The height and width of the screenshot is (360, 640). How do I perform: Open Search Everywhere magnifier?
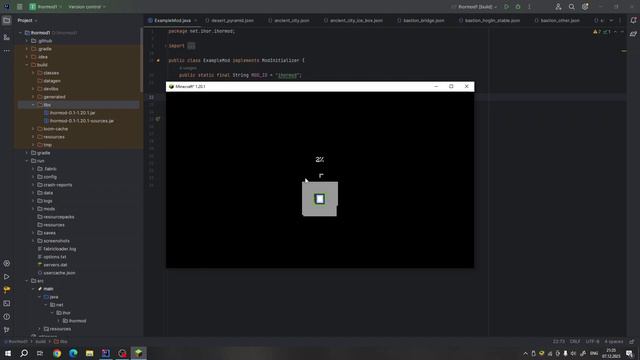click(x=571, y=7)
